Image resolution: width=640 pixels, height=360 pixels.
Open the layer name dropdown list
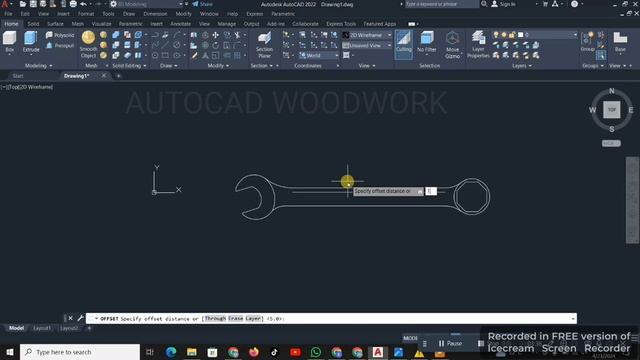point(575,35)
